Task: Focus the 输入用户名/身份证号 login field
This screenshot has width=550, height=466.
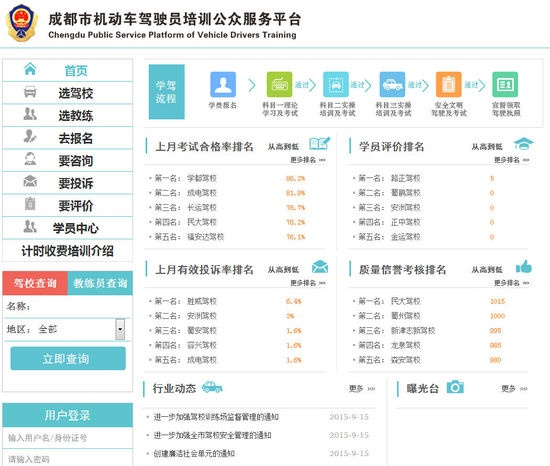Action: click(x=67, y=438)
